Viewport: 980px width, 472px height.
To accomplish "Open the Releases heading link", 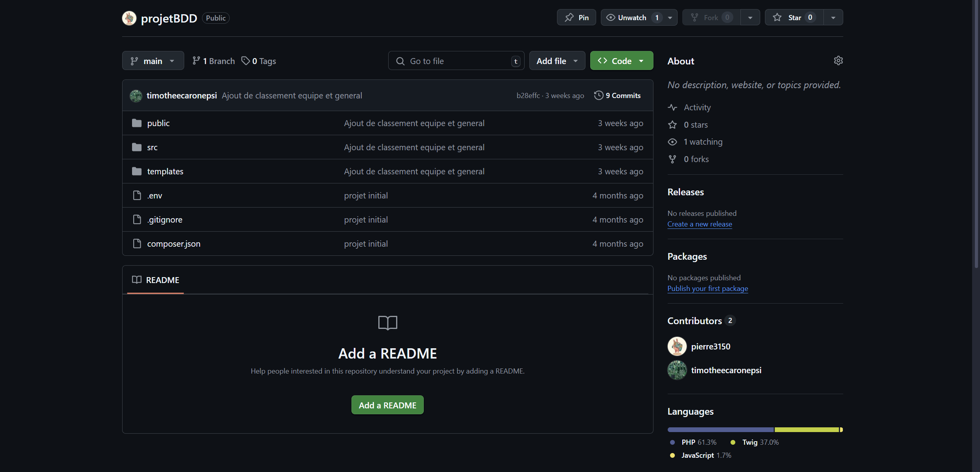I will (685, 192).
